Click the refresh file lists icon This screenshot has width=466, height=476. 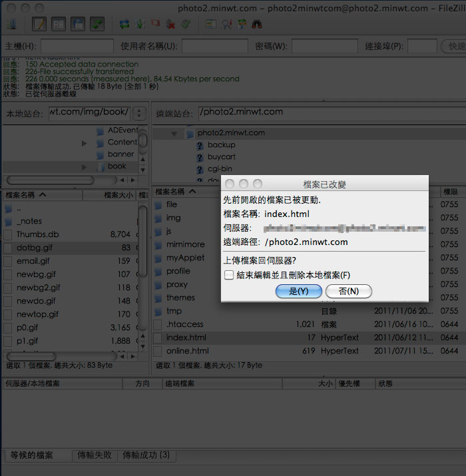tap(124, 24)
